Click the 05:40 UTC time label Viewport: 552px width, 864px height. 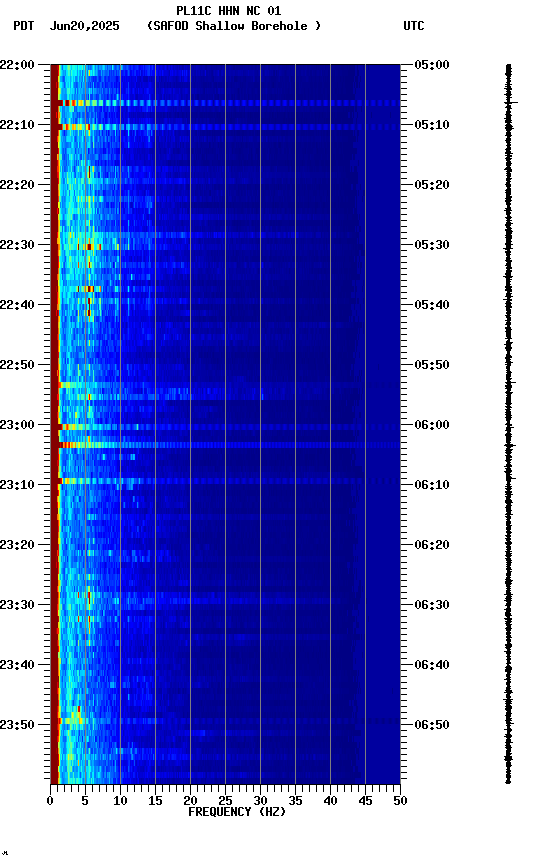coord(432,305)
